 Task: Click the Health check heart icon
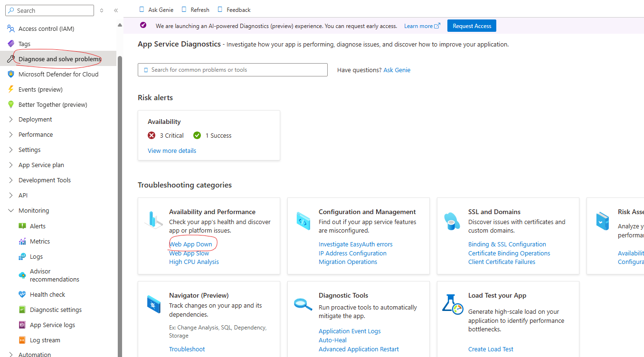[22, 294]
